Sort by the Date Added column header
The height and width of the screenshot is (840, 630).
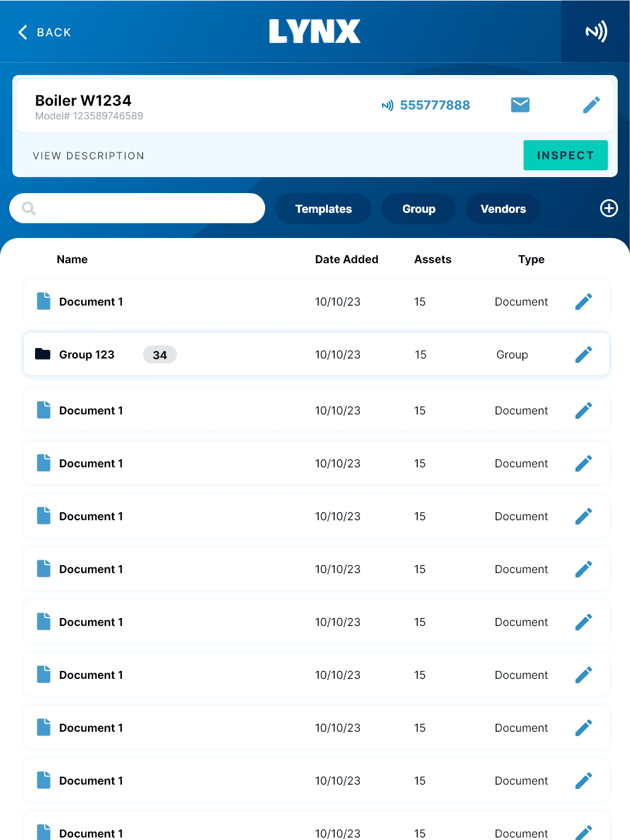tap(346, 260)
